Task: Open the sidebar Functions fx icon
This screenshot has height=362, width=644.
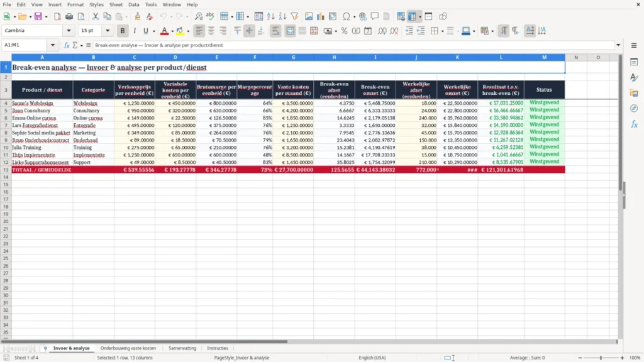Action: point(634,124)
